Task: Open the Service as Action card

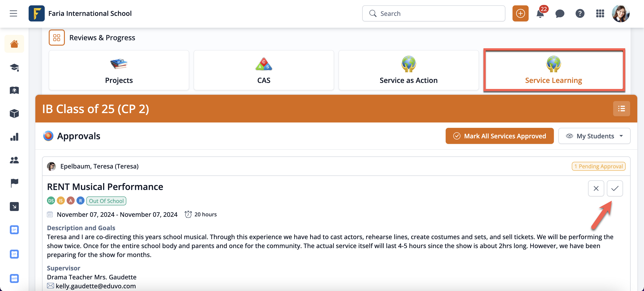Action: click(x=409, y=70)
